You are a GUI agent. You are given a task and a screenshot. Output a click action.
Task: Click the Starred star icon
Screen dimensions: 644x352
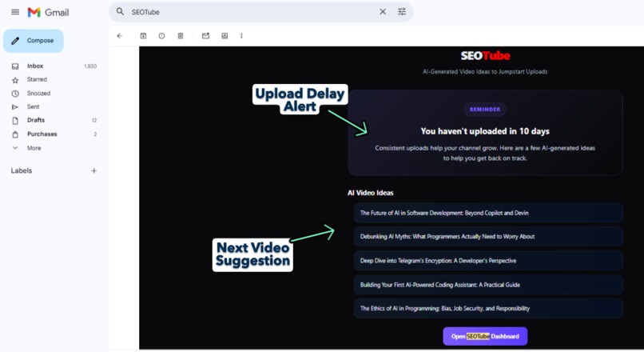click(15, 80)
